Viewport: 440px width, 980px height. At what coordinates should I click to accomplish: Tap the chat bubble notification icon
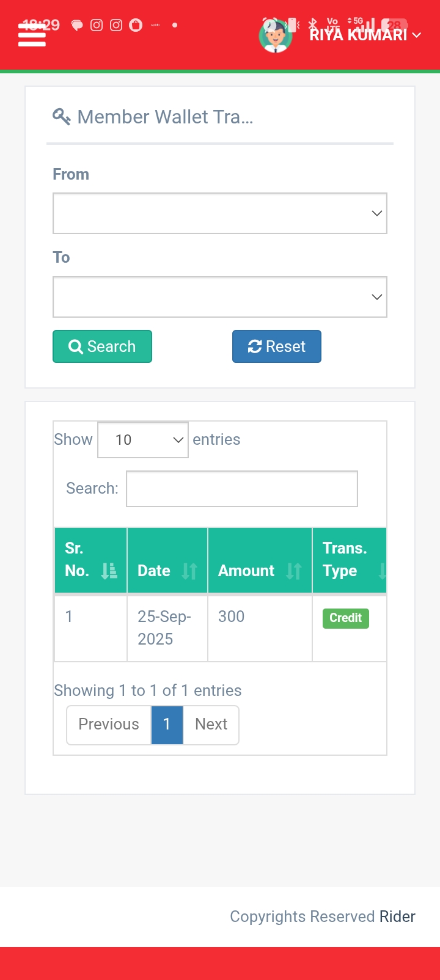pyautogui.click(x=77, y=25)
